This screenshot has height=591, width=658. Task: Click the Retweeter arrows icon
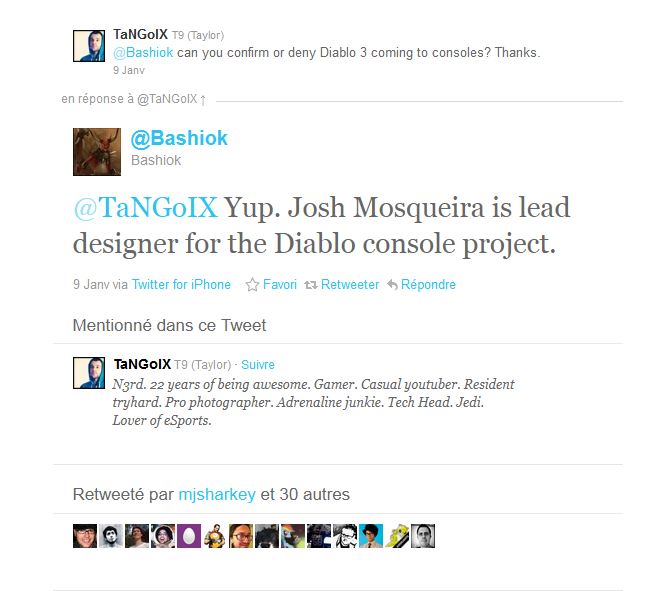311,285
